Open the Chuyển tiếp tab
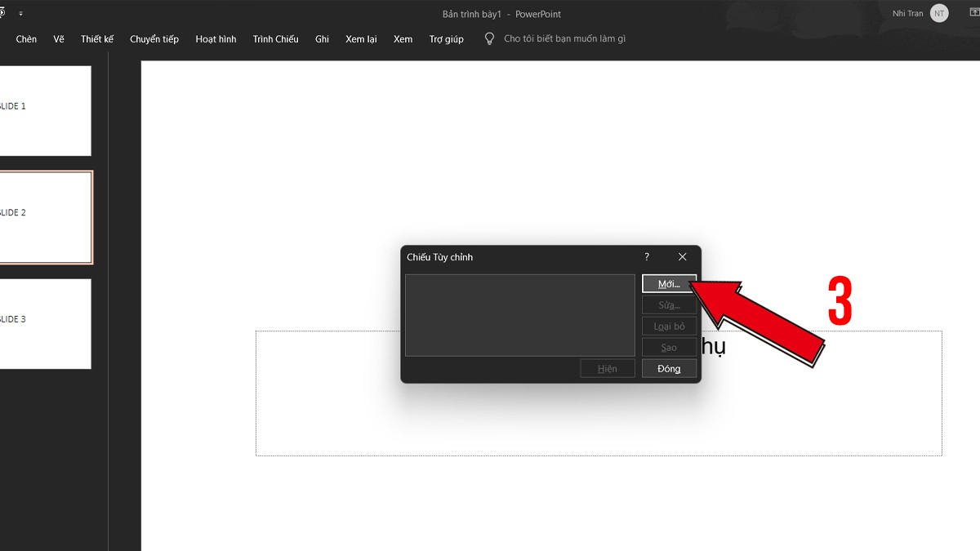980x551 pixels. point(154,39)
